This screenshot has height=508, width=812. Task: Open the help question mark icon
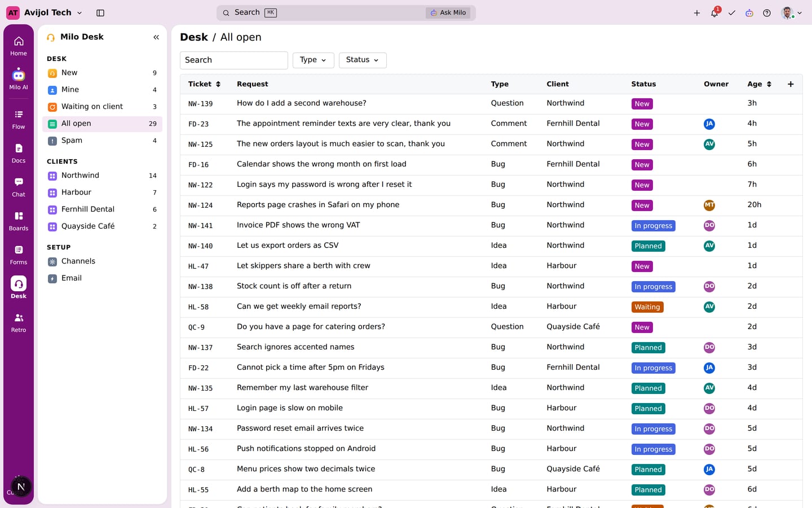[x=767, y=13]
